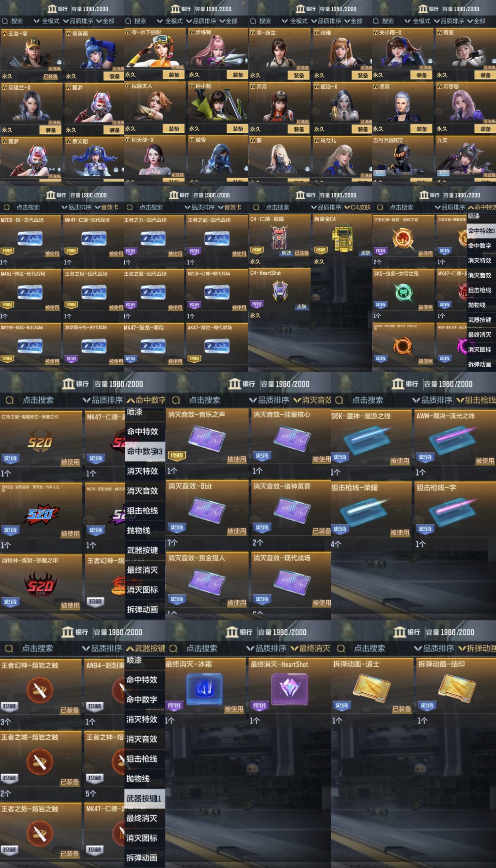Click the 最终消灭-冰霜 effect icon
Screen dimensions: 496x868
pos(204,689)
